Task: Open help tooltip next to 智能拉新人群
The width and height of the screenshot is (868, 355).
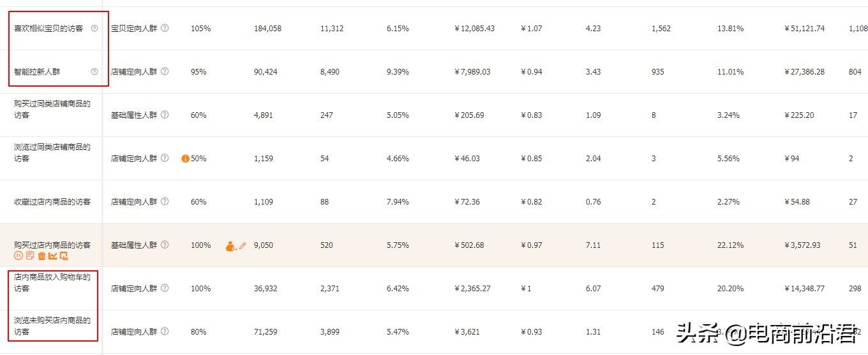Action: tap(94, 72)
